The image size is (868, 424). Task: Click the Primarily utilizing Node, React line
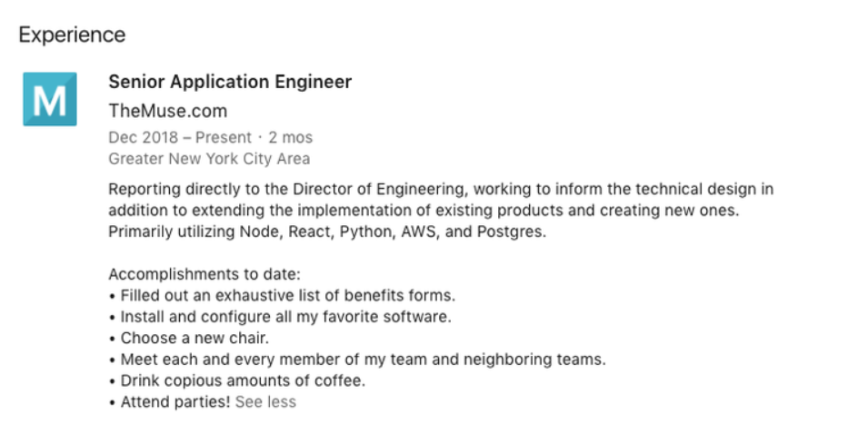[x=327, y=232]
